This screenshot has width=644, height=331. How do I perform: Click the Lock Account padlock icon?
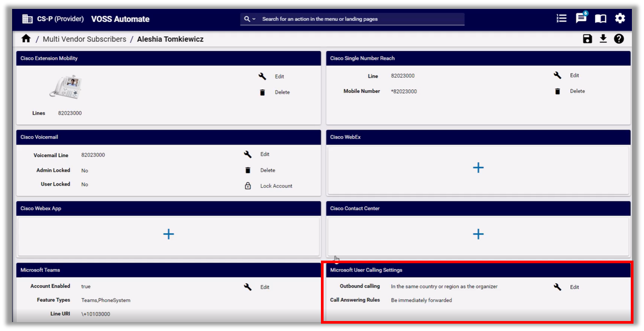tap(247, 185)
